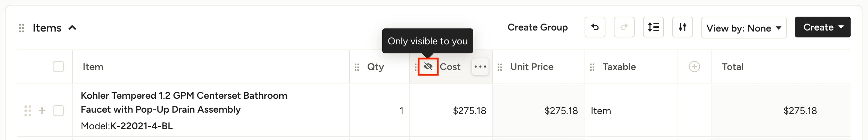Check the select-all header checkbox
868x140 pixels.
[58, 67]
